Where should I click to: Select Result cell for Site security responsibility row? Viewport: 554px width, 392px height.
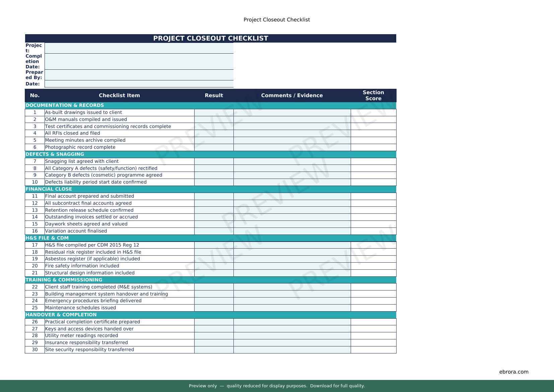tap(214, 350)
